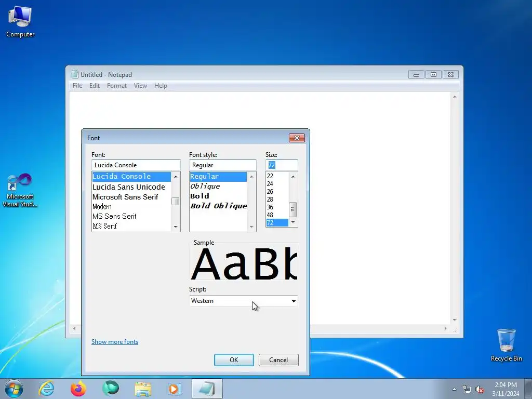Launch Internet Explorer from taskbar
The image size is (532, 399).
point(46,389)
